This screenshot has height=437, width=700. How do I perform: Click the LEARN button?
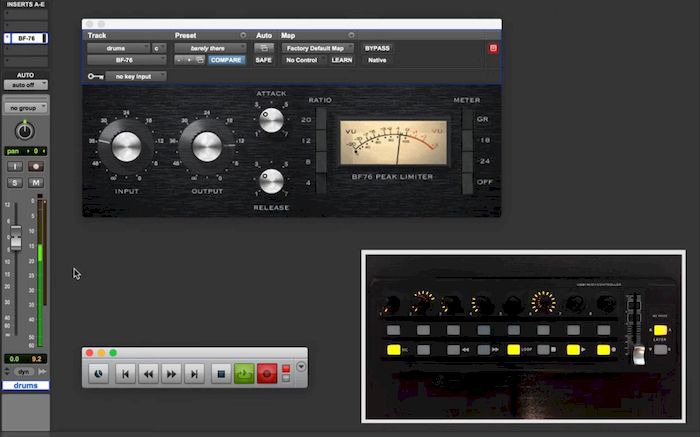tap(342, 60)
